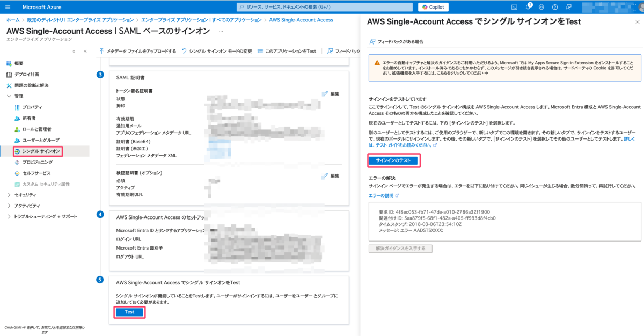Click the ログアウト URL label

click(130, 257)
